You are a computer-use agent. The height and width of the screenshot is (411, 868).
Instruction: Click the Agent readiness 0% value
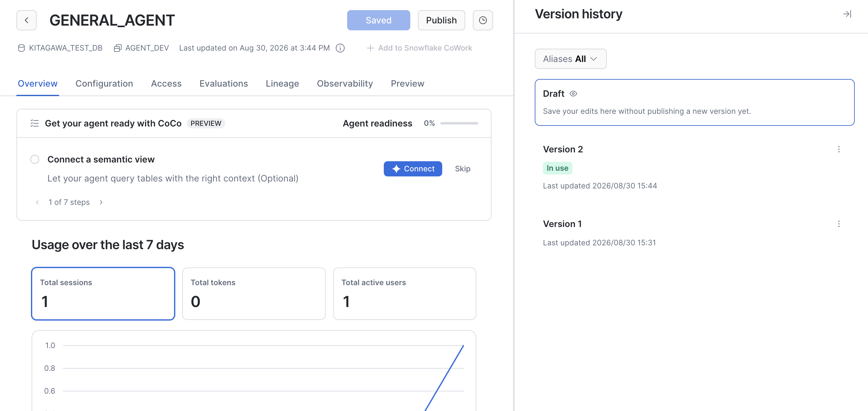[429, 123]
